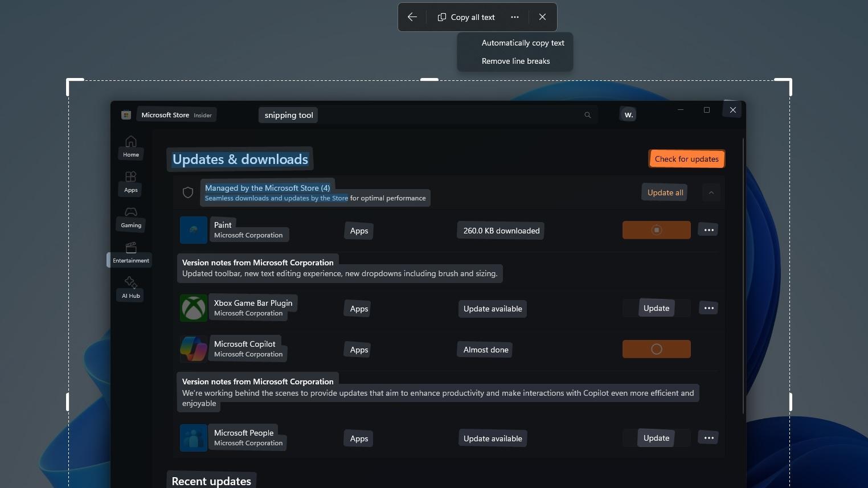Choose Remove line breaks option
This screenshot has height=488, width=868.
tap(515, 61)
